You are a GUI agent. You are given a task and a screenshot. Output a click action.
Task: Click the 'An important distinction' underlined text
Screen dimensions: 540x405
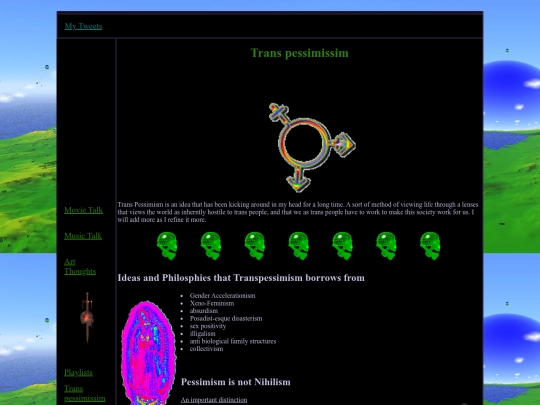(x=214, y=400)
